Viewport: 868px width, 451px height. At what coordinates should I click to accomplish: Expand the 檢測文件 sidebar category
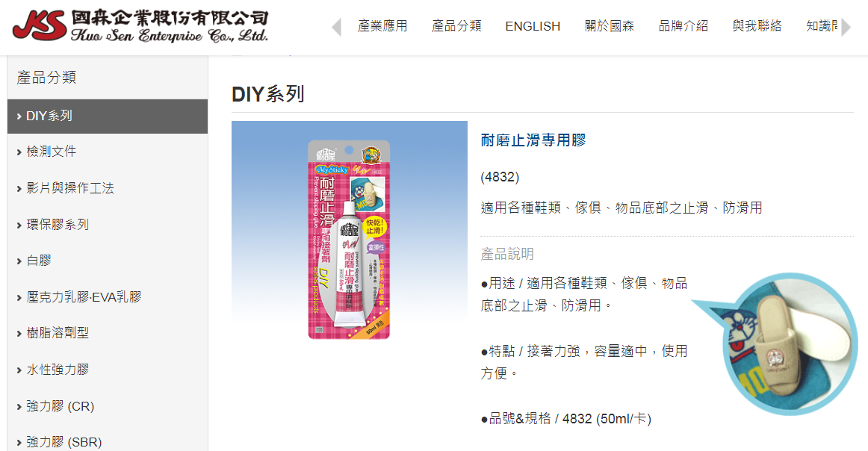[x=108, y=152]
